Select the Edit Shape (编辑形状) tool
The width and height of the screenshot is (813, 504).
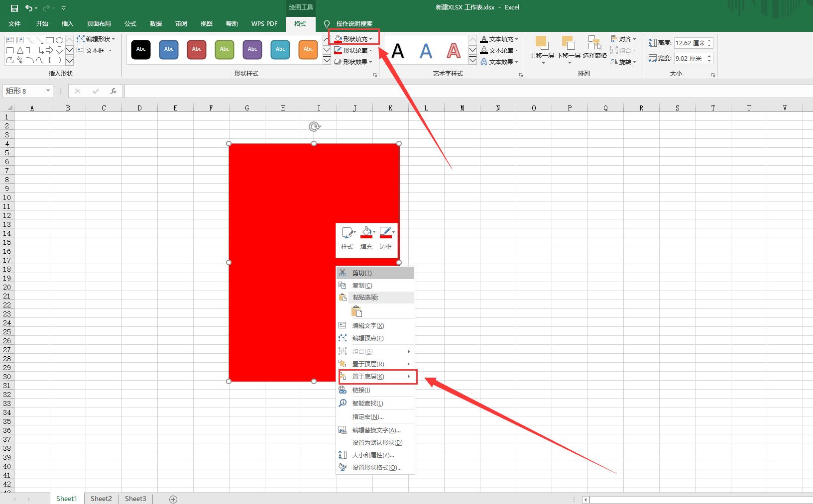click(x=96, y=39)
